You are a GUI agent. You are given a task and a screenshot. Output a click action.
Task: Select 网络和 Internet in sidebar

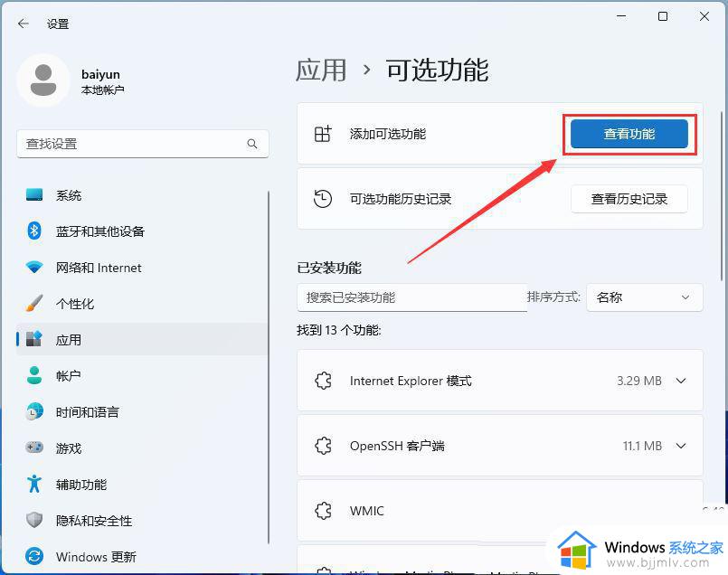click(x=142, y=267)
